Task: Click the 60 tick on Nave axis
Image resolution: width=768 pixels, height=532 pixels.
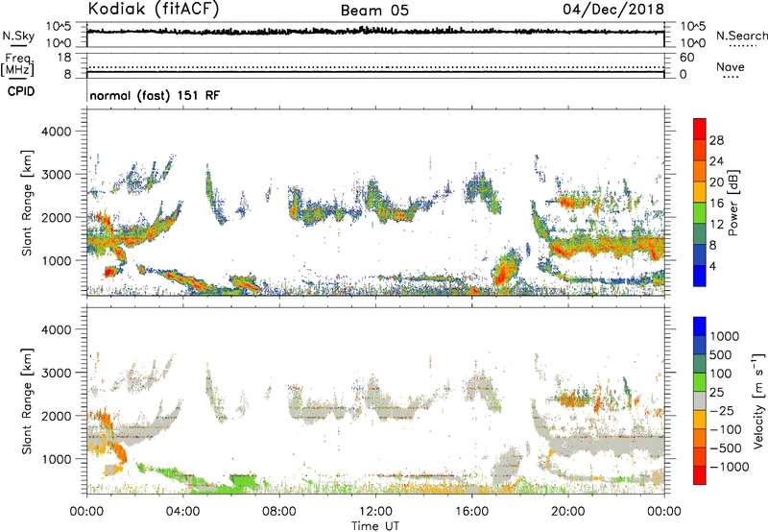Action: pos(686,58)
